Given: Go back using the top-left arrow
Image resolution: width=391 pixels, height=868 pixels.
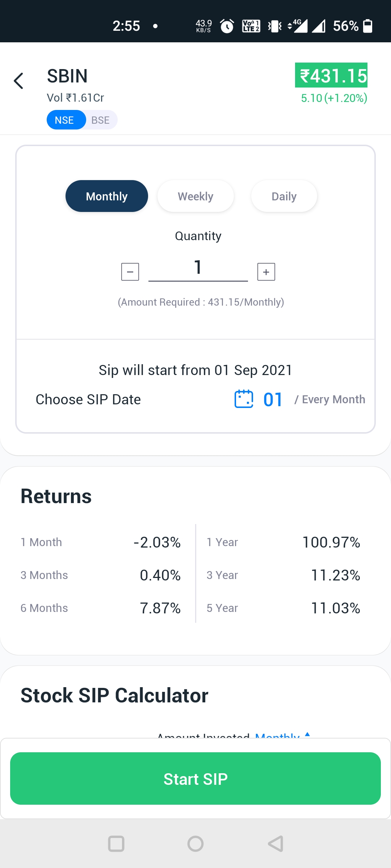Looking at the screenshot, I should (18, 81).
